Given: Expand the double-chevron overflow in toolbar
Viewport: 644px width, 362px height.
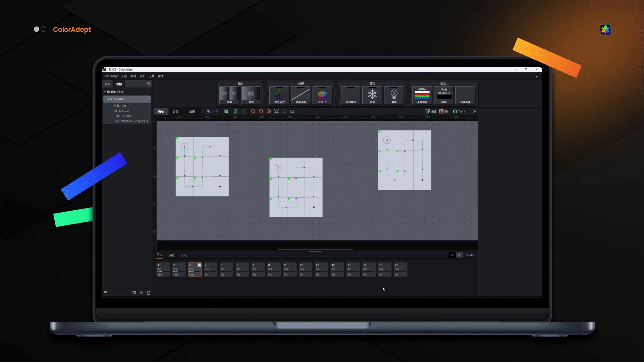Looking at the screenshot, I should 475,111.
